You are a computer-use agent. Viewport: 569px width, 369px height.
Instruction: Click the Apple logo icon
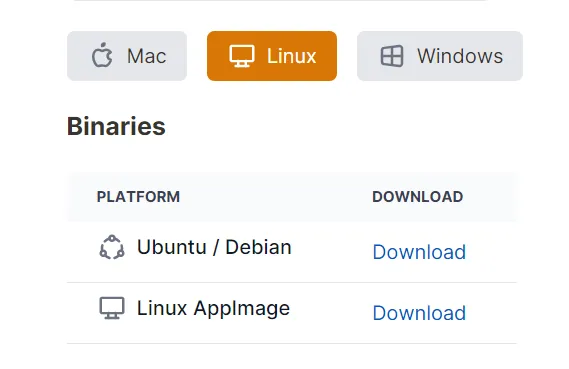click(x=102, y=55)
